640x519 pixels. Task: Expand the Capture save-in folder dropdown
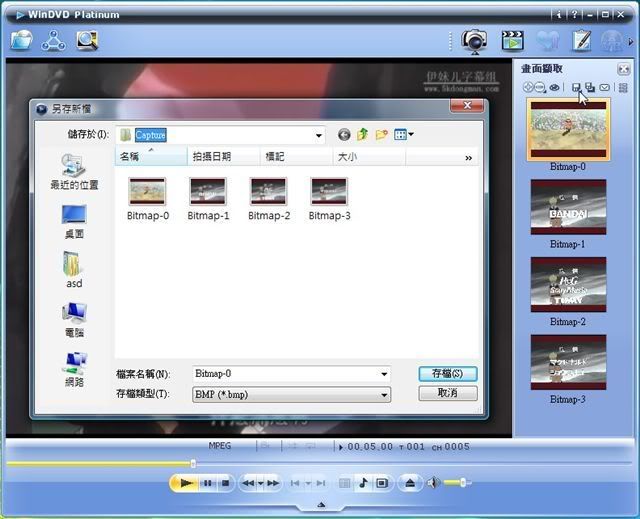click(318, 135)
